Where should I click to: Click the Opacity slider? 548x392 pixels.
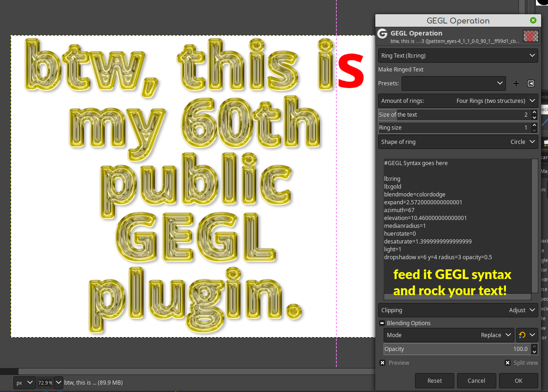coord(457,349)
